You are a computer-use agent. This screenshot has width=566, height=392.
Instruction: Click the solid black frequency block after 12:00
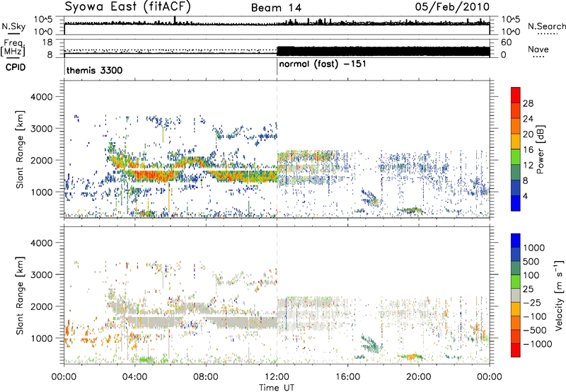point(383,51)
